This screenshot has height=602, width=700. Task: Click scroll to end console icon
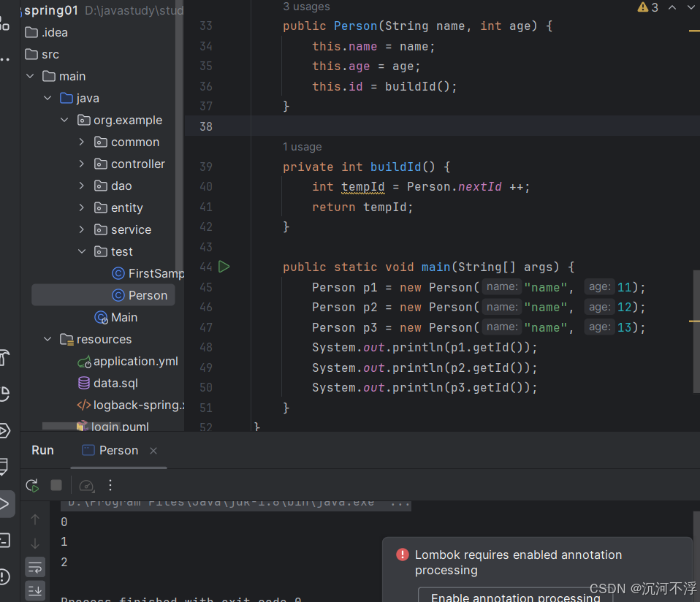[35, 591]
